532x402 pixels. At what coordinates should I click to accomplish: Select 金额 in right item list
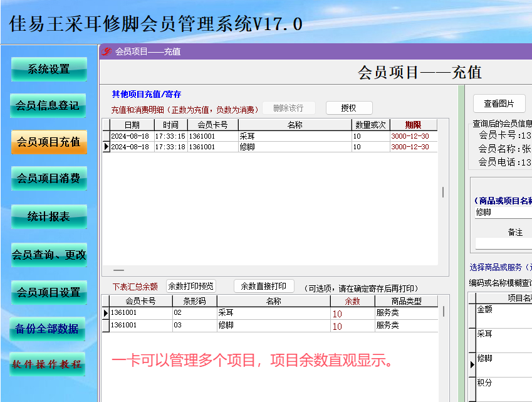coord(504,316)
